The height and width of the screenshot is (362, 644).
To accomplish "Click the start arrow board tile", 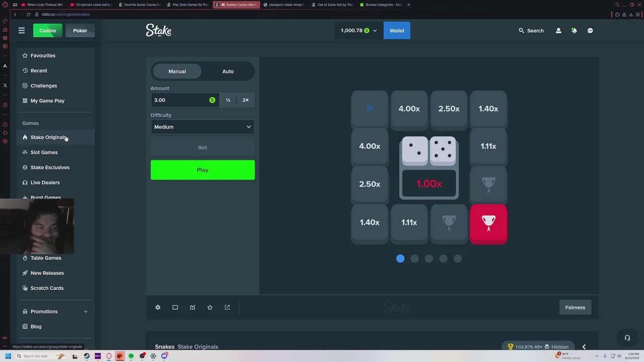I will pos(370,109).
